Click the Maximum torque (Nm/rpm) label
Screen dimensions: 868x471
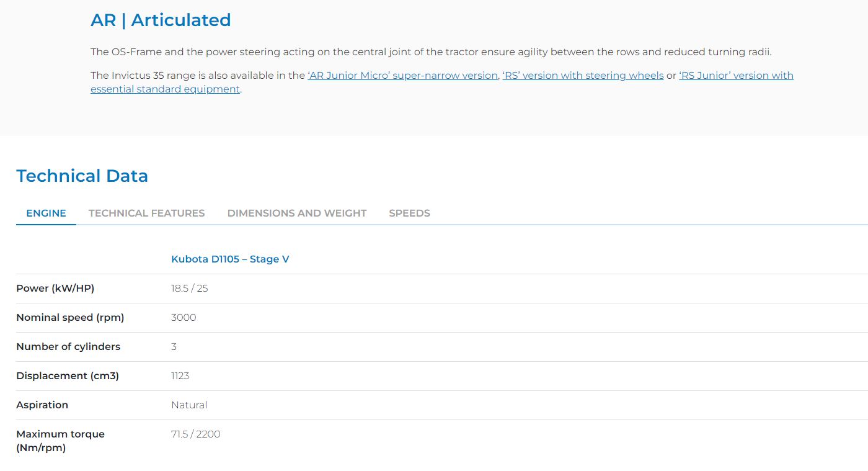60,441
